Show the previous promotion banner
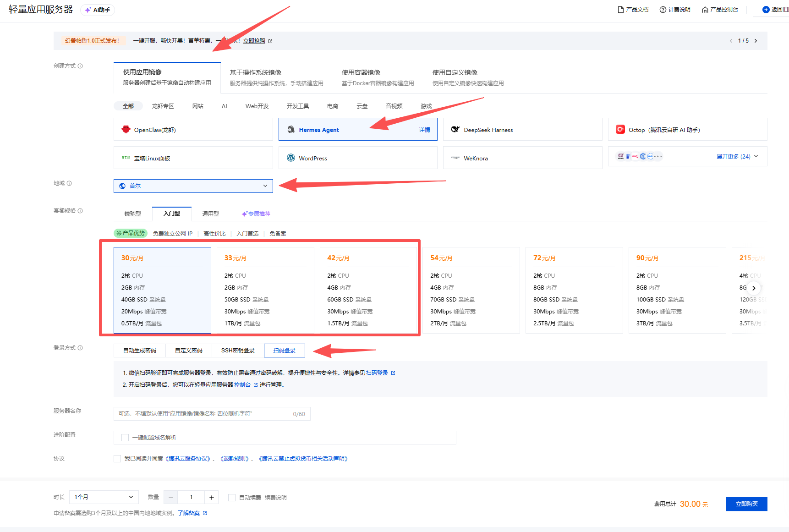Screen dimensions: 789x532 coord(731,41)
